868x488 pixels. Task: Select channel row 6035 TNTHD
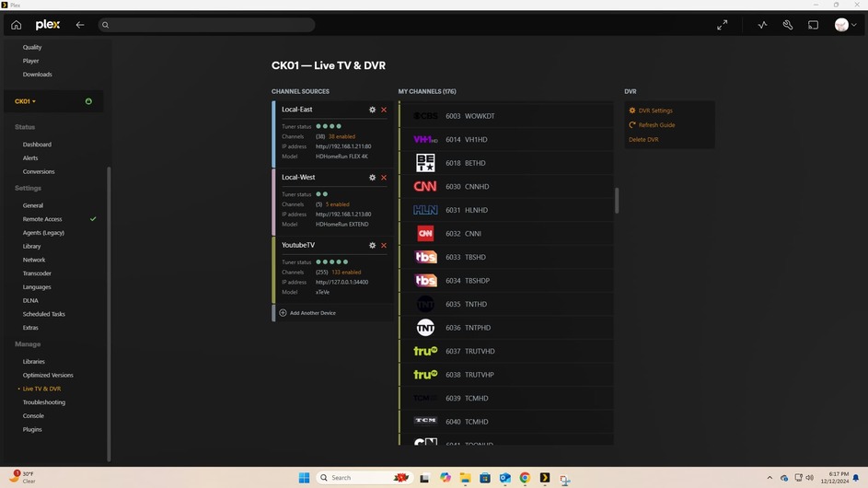pyautogui.click(x=506, y=304)
